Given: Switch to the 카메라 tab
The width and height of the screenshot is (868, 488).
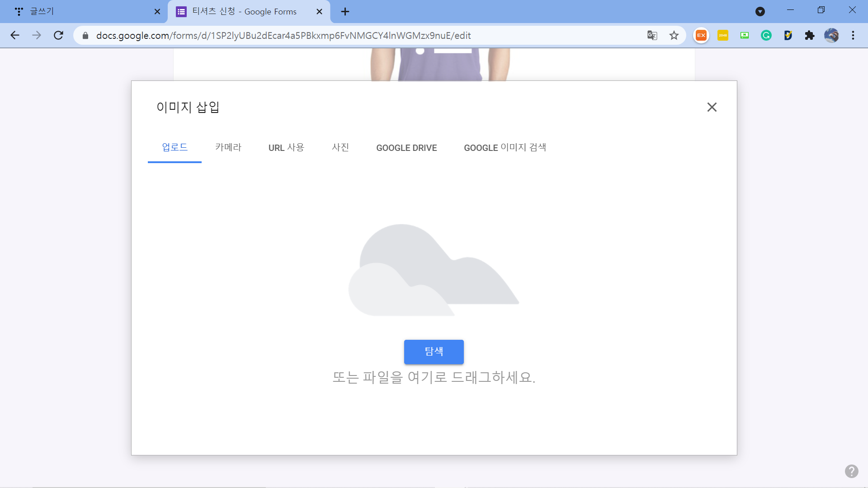Looking at the screenshot, I should (228, 148).
